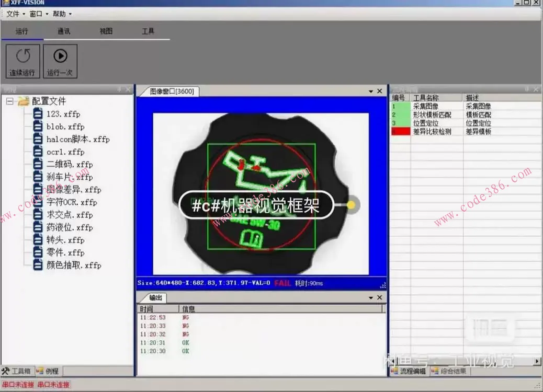Image resolution: width=543 pixels, height=392 pixels.
Task: Start continuous run with 连续运行 button
Action: click(22, 61)
